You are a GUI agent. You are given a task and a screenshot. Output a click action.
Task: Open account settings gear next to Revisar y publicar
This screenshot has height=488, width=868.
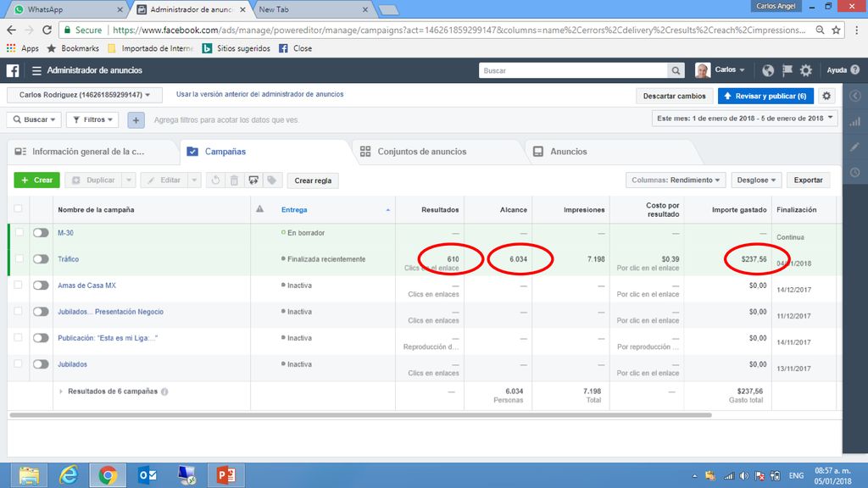click(x=826, y=96)
